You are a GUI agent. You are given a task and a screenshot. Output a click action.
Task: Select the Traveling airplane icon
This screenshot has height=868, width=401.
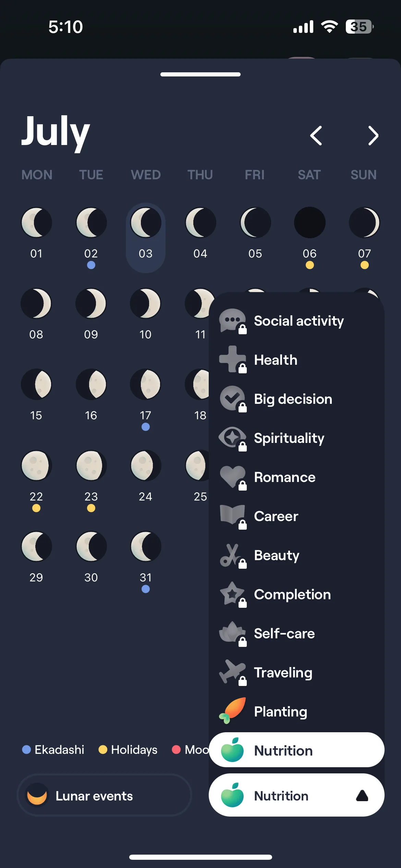[232, 672]
